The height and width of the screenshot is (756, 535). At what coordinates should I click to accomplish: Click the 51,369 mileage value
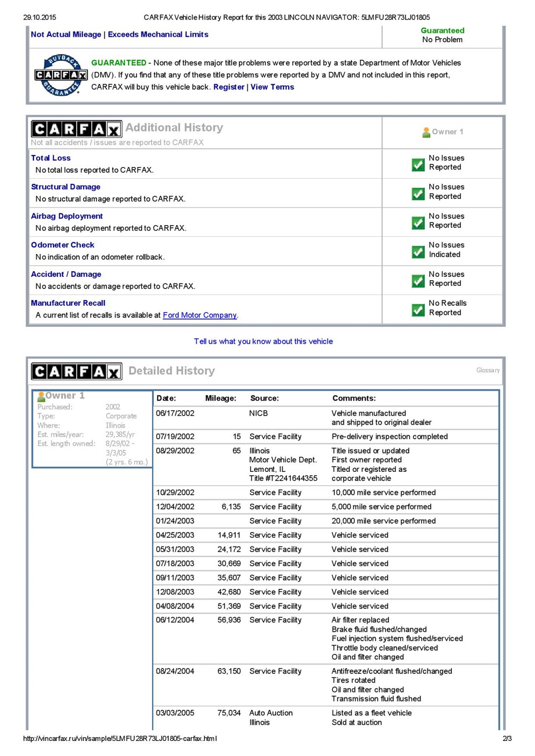click(x=229, y=606)
